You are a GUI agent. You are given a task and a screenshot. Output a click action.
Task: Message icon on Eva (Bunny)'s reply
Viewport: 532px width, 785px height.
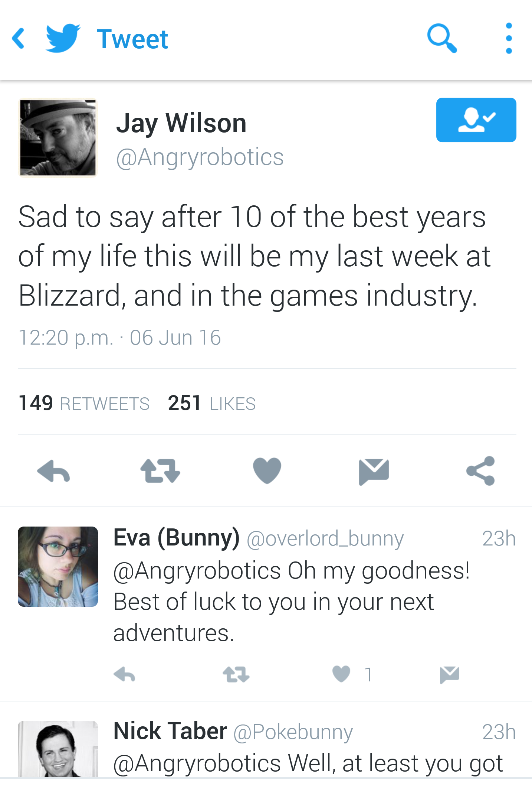point(450,675)
